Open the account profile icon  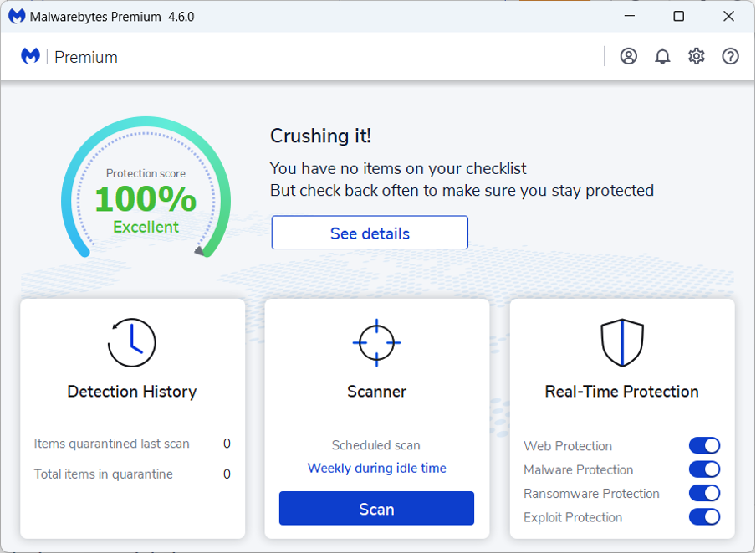pyautogui.click(x=628, y=56)
